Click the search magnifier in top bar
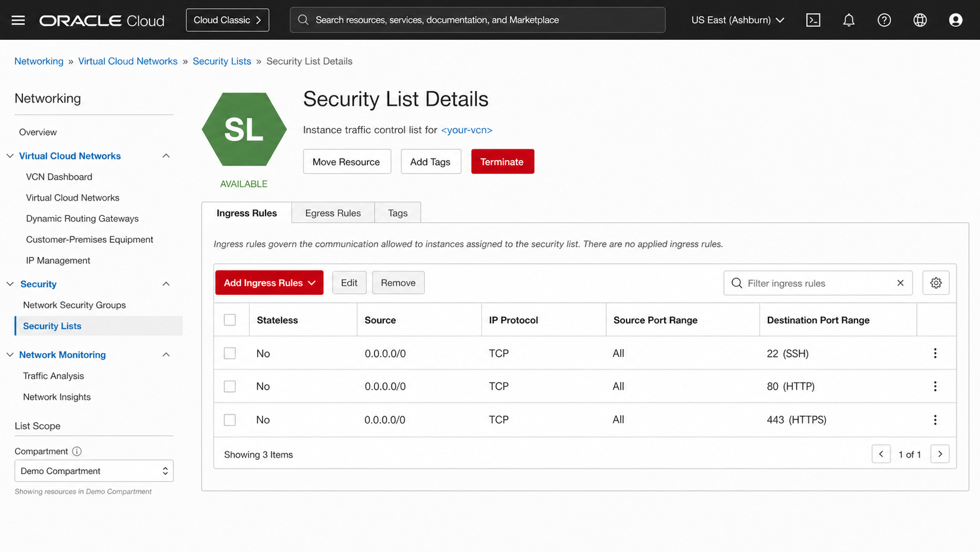 coord(303,20)
